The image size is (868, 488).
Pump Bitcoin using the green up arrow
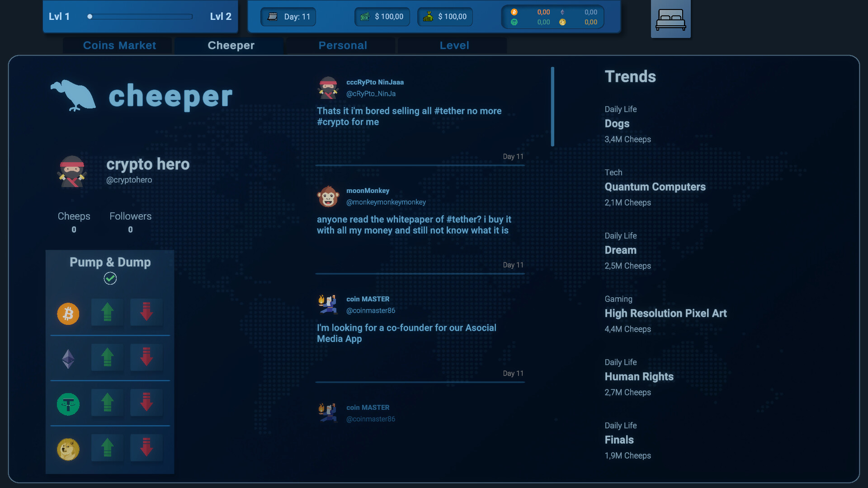pos(107,312)
